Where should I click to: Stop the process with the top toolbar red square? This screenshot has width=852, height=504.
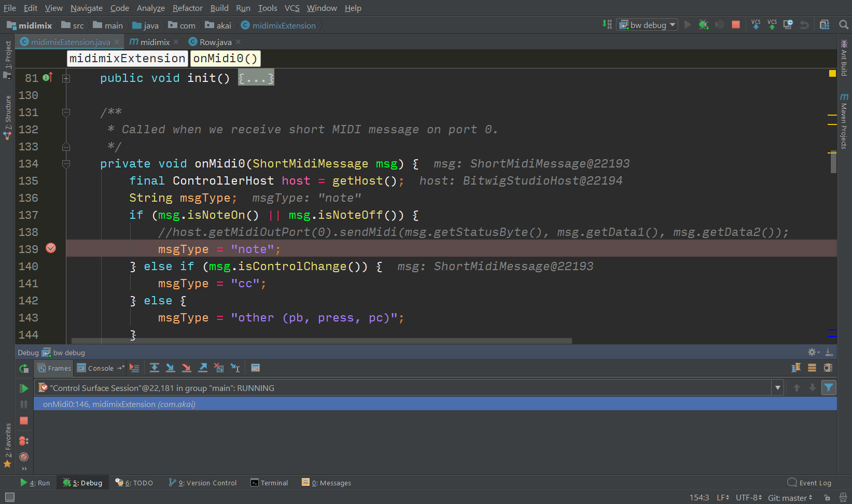coord(735,24)
